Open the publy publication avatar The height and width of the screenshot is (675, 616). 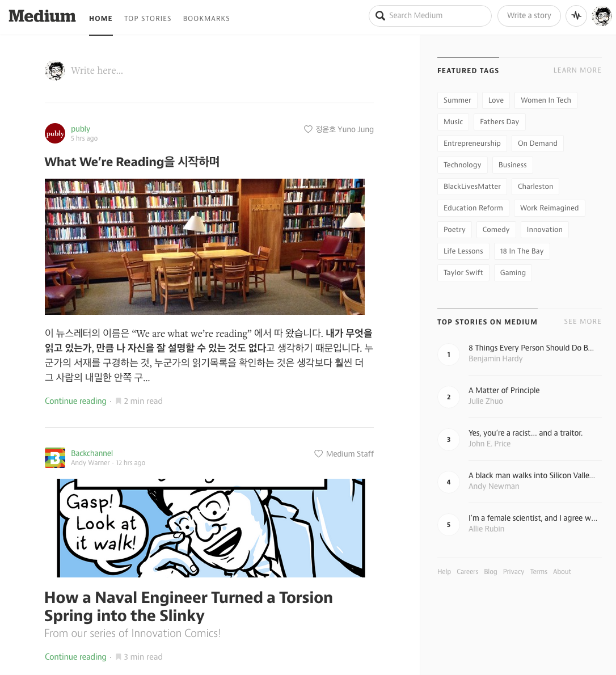pos(55,133)
